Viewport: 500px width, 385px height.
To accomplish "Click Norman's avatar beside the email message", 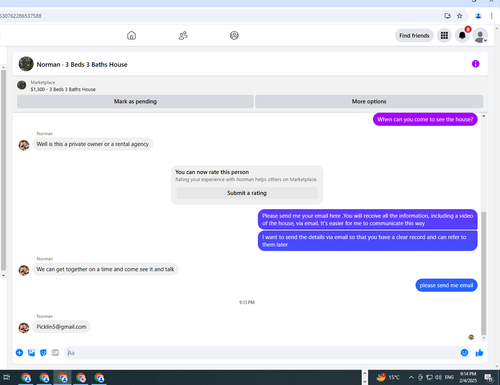I will point(24,328).
